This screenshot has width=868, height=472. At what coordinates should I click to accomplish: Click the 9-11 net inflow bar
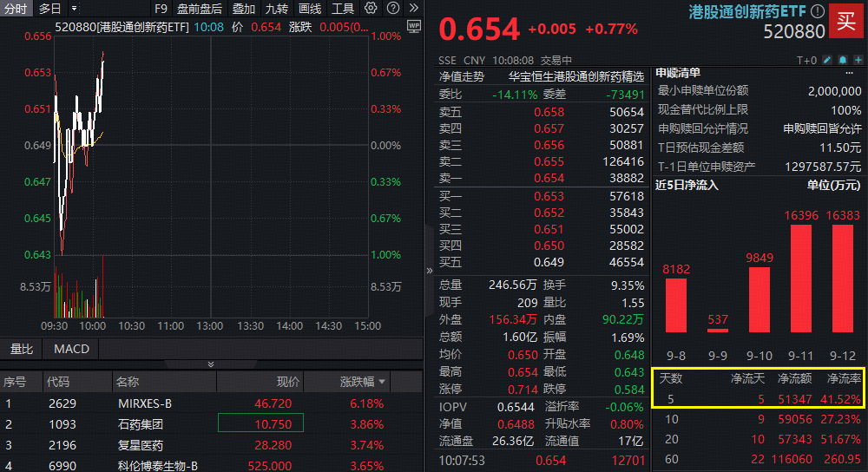(800, 285)
